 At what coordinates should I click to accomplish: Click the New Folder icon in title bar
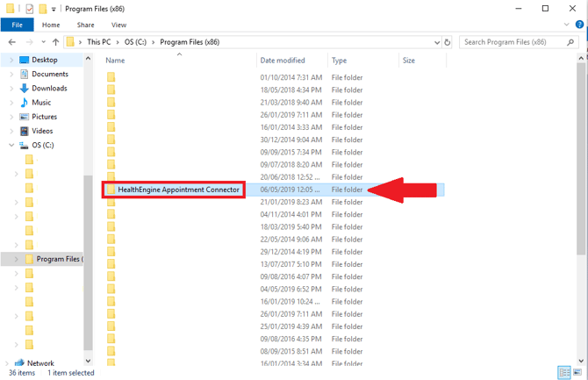click(x=42, y=9)
